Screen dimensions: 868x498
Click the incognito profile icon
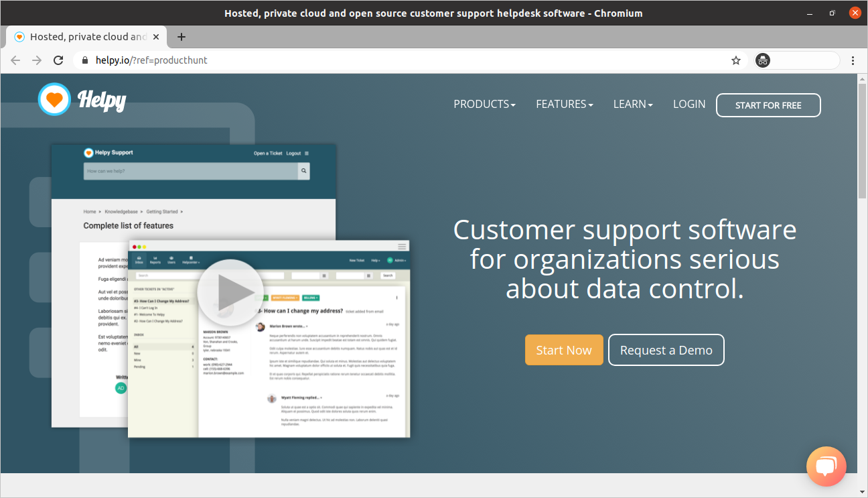coord(763,60)
